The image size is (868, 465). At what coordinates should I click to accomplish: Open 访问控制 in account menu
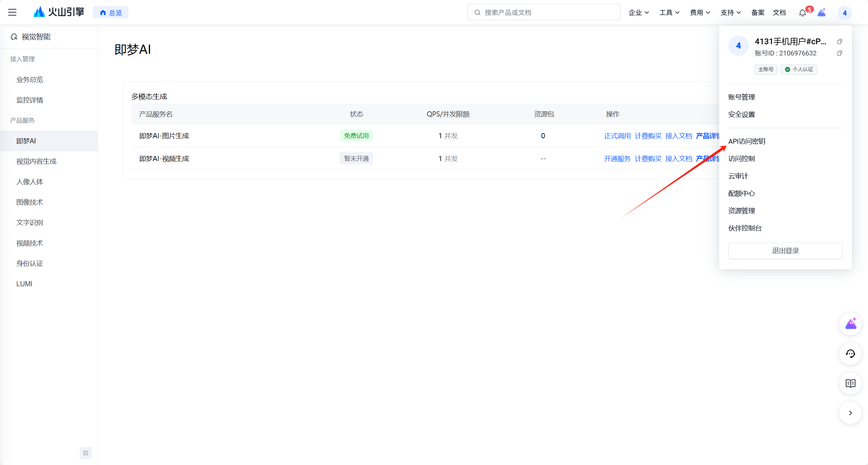[x=742, y=159]
